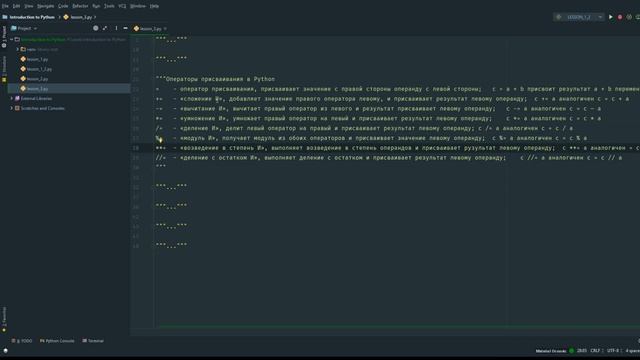This screenshot has width=640, height=360.
Task: Open the Run menu
Action: [x=96, y=6]
